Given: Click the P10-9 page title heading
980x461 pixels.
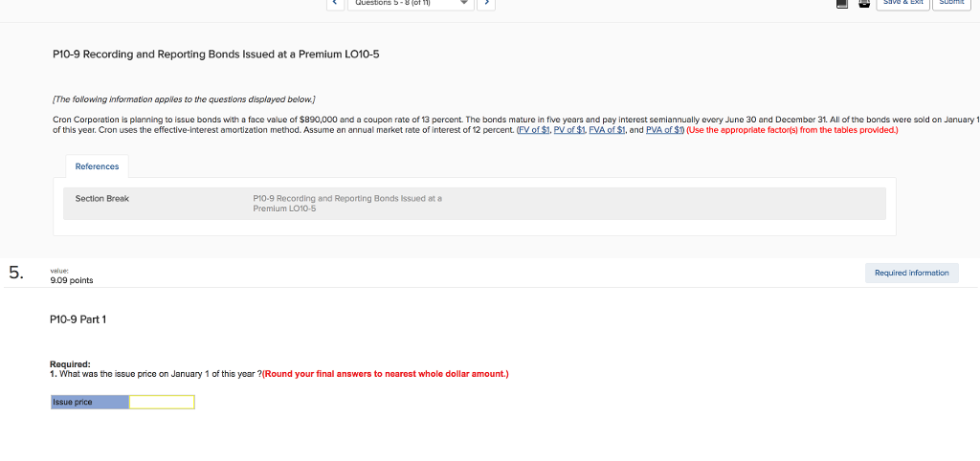Looking at the screenshot, I should tap(215, 54).
